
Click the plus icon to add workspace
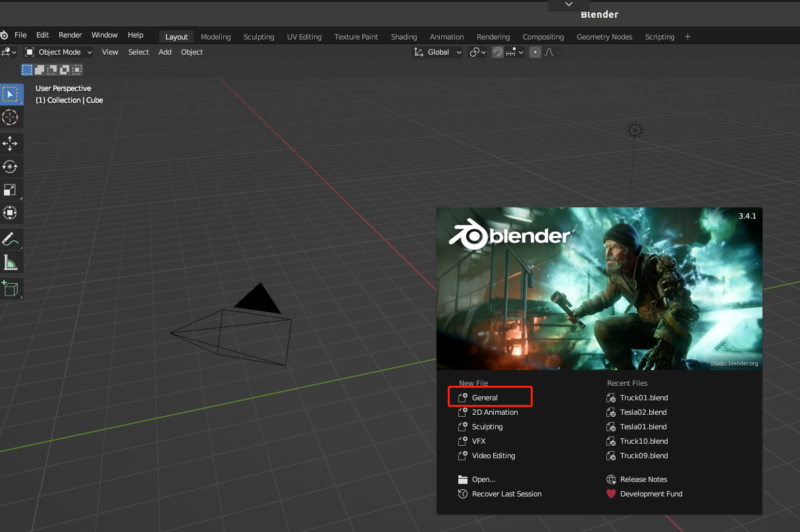coord(687,37)
